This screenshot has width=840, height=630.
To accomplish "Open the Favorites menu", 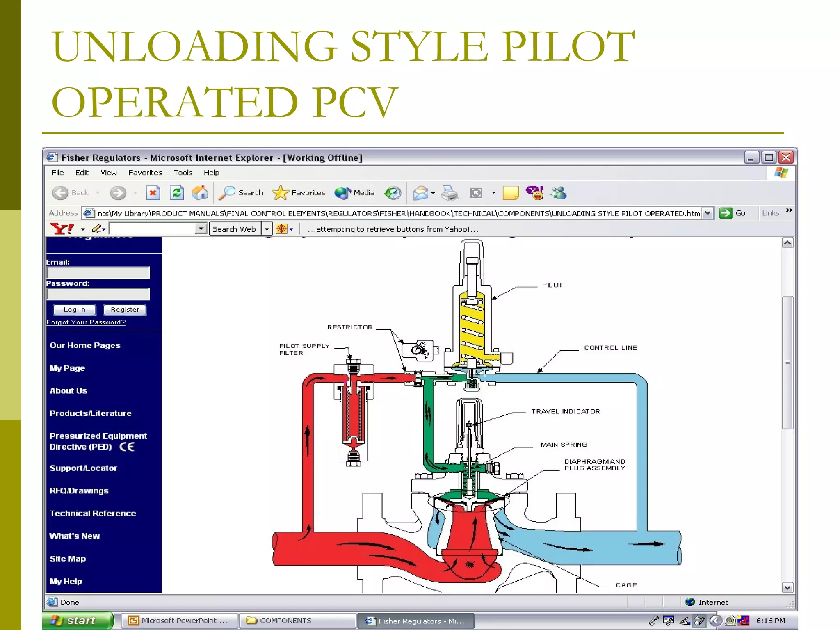I will point(145,173).
